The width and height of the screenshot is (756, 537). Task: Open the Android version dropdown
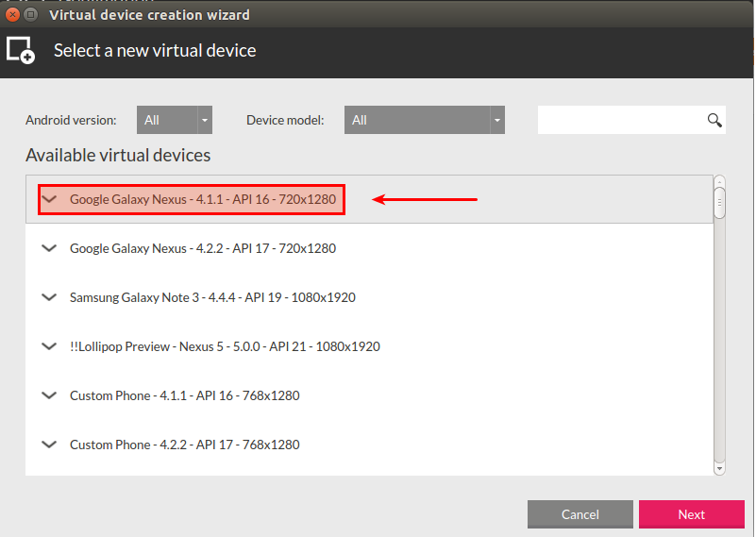coord(175,120)
